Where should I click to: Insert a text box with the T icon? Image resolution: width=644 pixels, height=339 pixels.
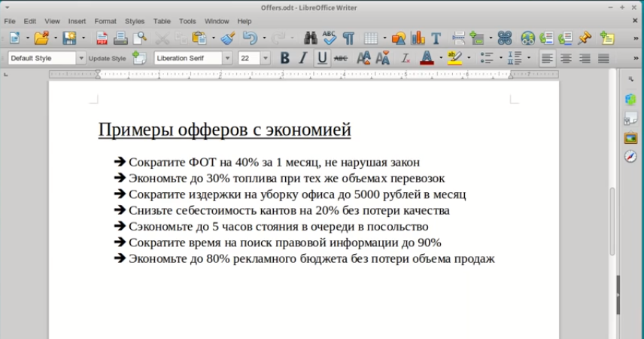pyautogui.click(x=436, y=38)
